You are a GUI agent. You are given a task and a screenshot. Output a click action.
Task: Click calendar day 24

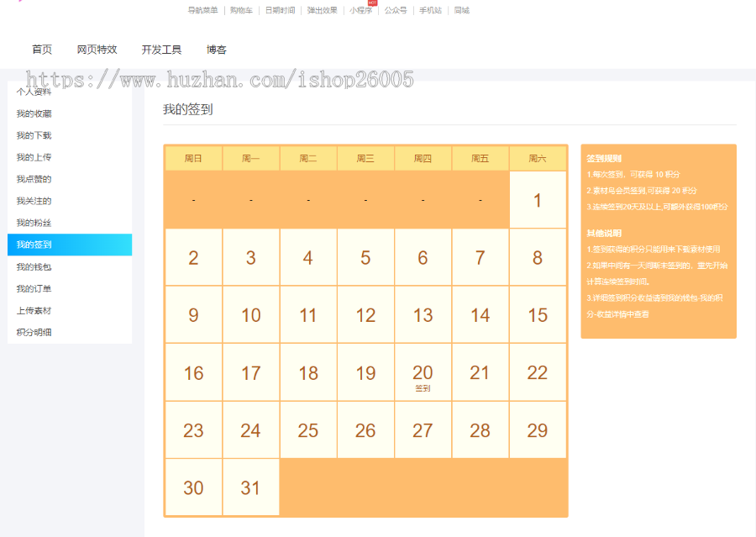coord(250,430)
